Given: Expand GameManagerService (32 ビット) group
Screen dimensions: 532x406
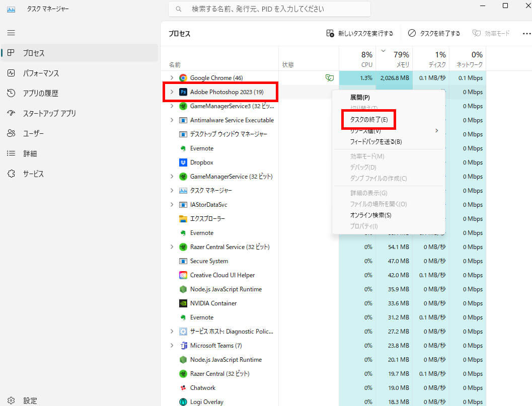Looking at the screenshot, I should (x=172, y=177).
